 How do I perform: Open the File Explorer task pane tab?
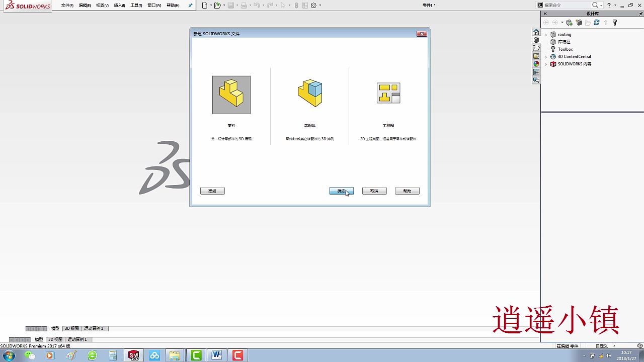(536, 48)
